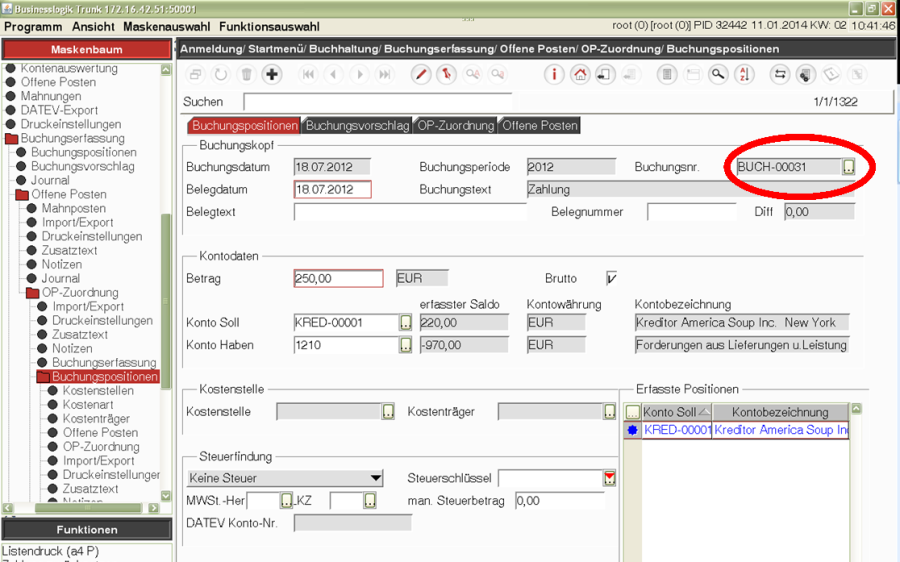This screenshot has height=562, width=900.
Task: Open the red info icon in toolbar
Action: click(x=554, y=74)
